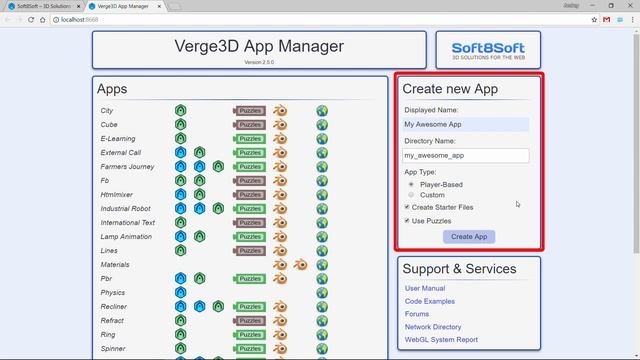The image size is (640, 360).
Task: Open Blender file icon for E-Learning
Action: point(280,138)
